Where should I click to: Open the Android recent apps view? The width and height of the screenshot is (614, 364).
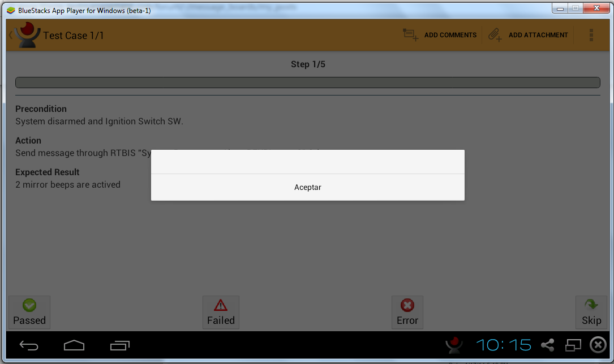[119, 345]
